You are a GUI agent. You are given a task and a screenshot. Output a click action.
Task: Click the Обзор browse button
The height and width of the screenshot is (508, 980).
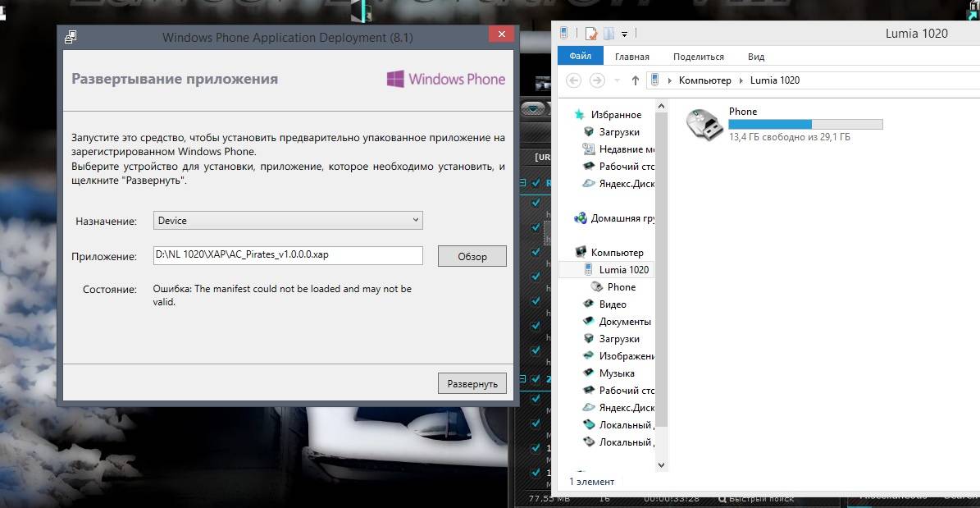[472, 257]
